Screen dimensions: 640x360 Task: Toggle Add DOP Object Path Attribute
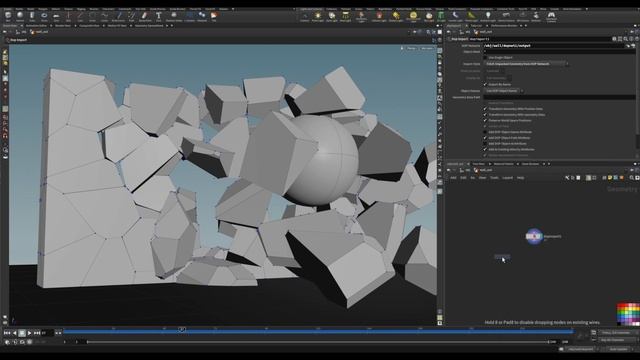[485, 138]
